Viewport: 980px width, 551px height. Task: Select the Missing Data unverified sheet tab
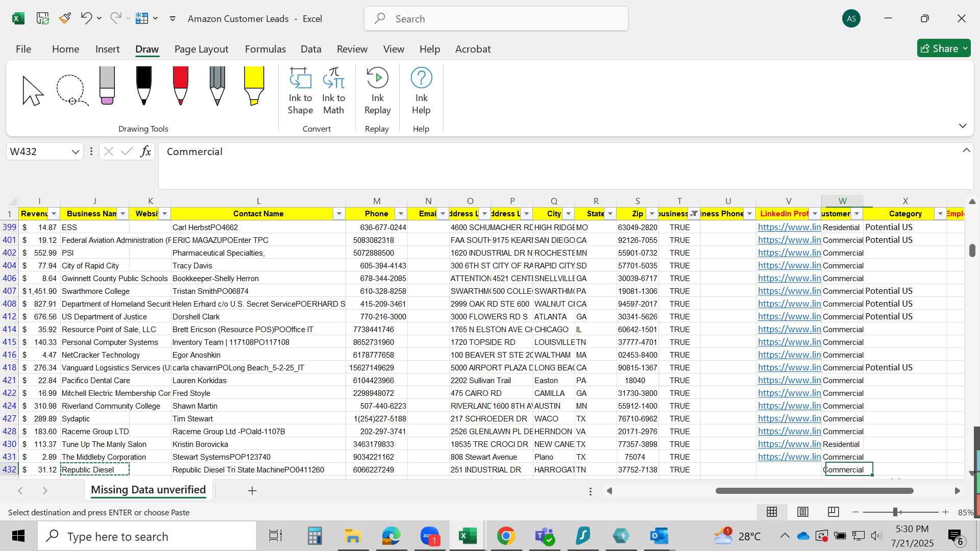149,490
